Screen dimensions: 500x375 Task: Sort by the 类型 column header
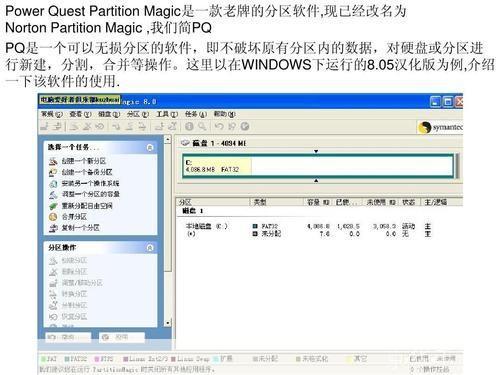[277, 202]
